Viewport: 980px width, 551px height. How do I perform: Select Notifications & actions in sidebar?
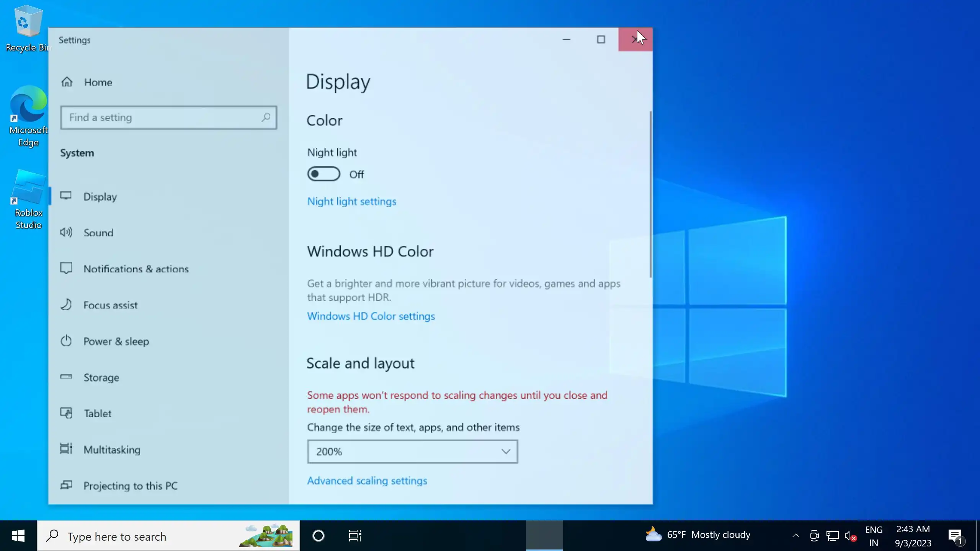click(x=136, y=269)
